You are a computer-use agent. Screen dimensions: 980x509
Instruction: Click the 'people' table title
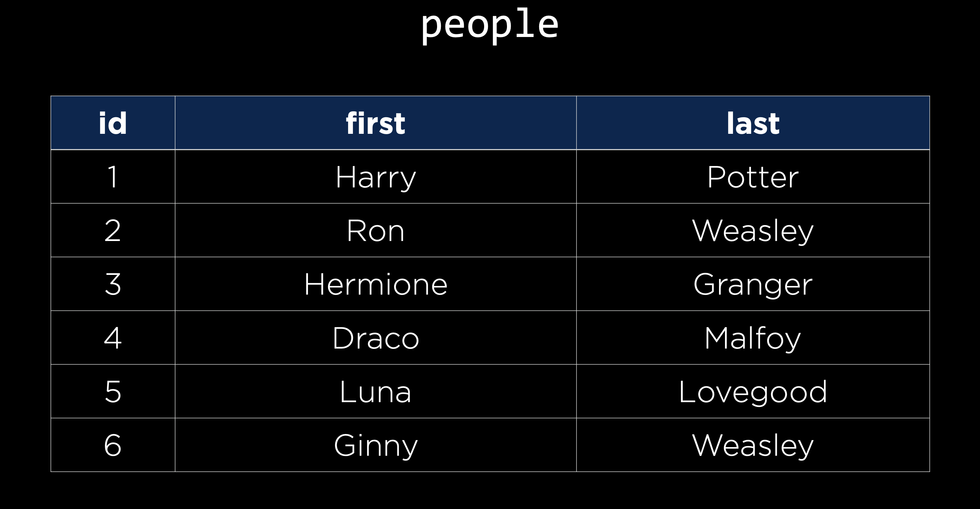pos(490,25)
